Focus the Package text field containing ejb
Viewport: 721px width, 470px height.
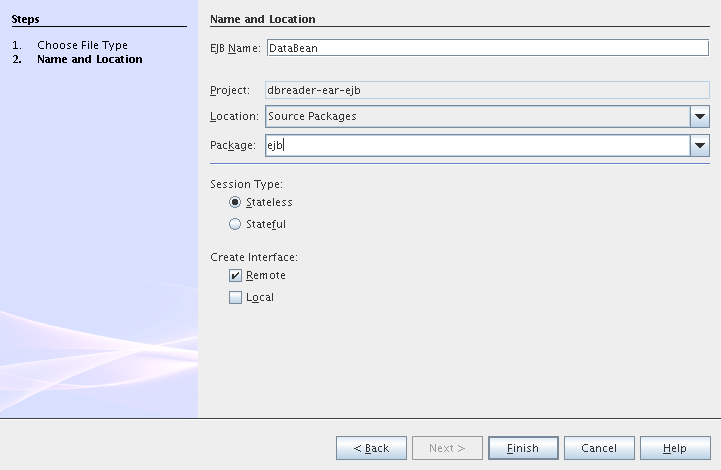[476, 146]
